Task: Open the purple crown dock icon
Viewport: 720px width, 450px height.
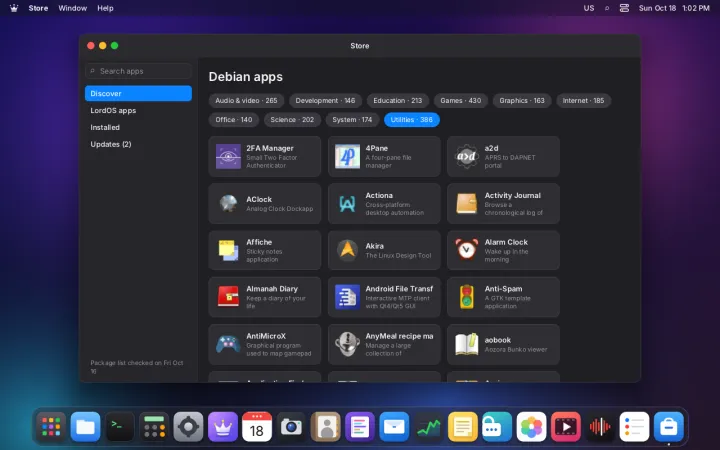Action: pyautogui.click(x=223, y=427)
